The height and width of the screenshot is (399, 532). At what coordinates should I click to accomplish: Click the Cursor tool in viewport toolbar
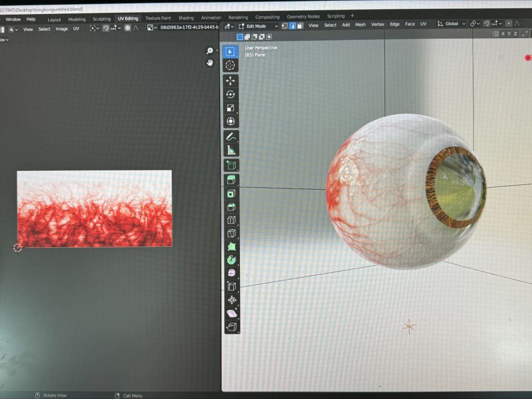click(x=231, y=65)
